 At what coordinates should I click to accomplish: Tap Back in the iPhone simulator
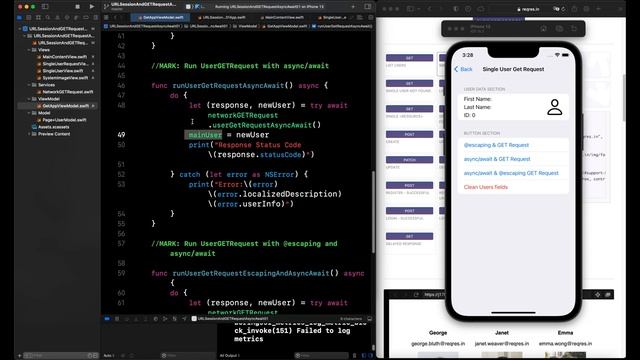[463, 69]
